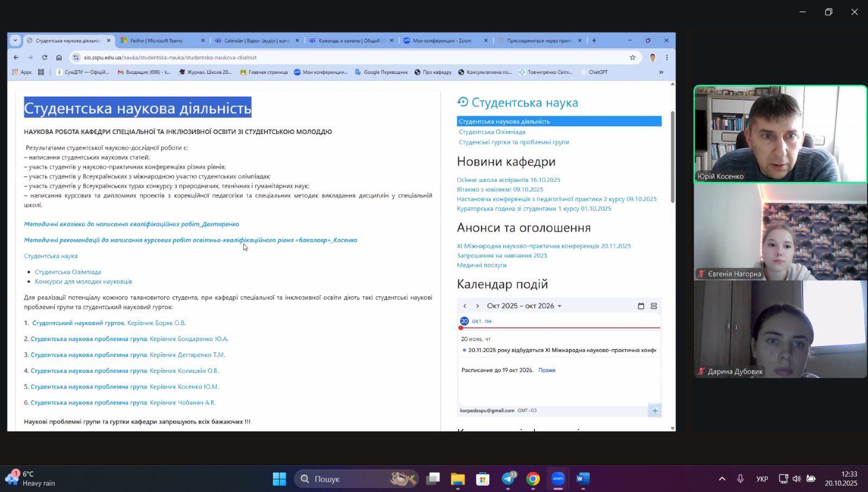Open the Chrome profile avatar icon
This screenshot has height=492, width=868.
coord(653,58)
